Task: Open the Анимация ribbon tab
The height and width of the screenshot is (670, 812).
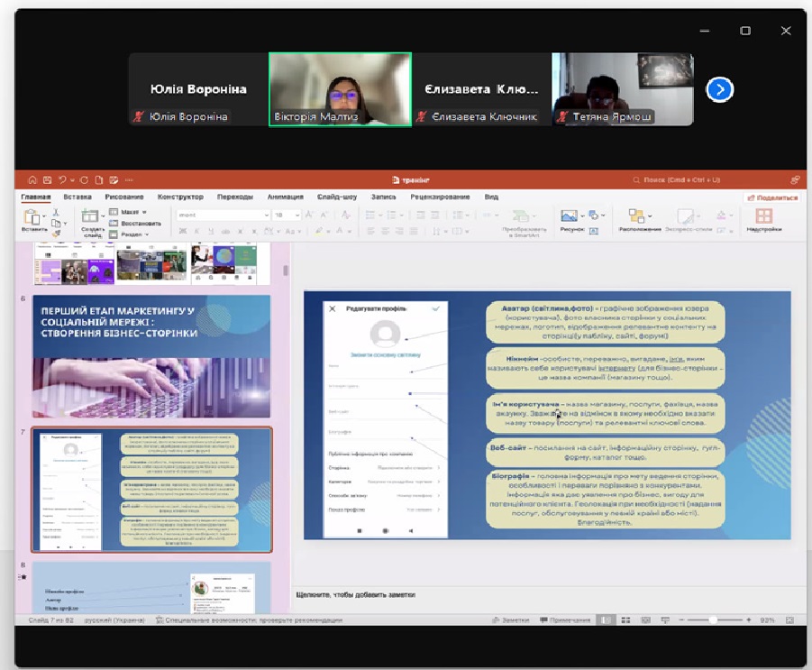Action: [x=285, y=197]
